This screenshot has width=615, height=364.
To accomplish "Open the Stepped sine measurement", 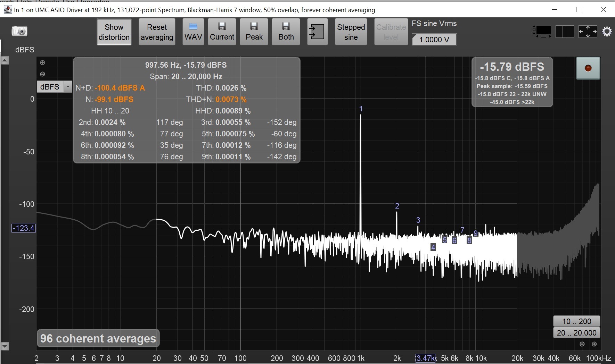I will [x=351, y=32].
